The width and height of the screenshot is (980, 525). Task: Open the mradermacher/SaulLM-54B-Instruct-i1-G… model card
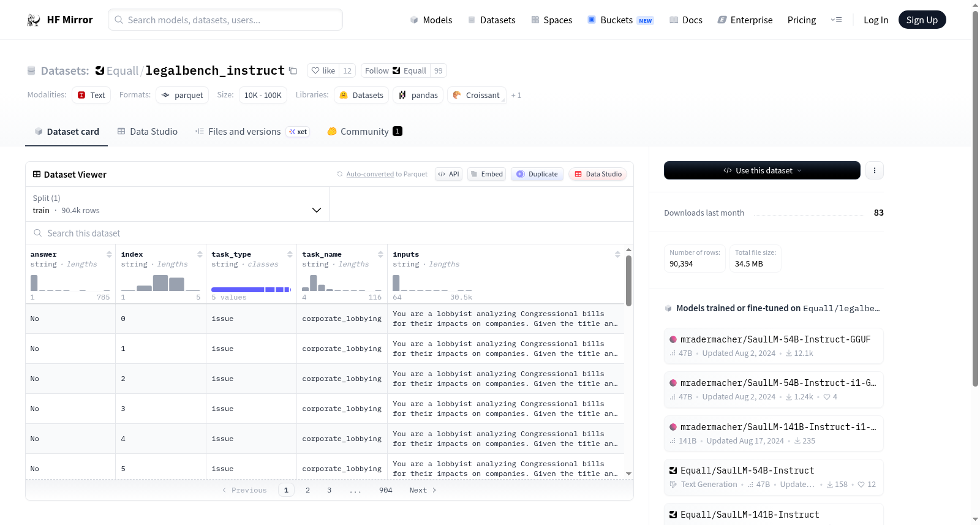(774, 390)
